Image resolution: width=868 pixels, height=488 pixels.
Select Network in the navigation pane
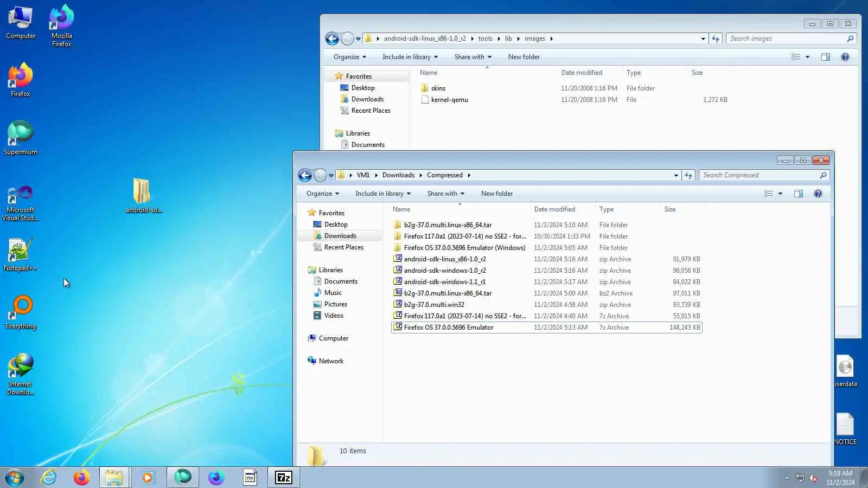(x=331, y=361)
